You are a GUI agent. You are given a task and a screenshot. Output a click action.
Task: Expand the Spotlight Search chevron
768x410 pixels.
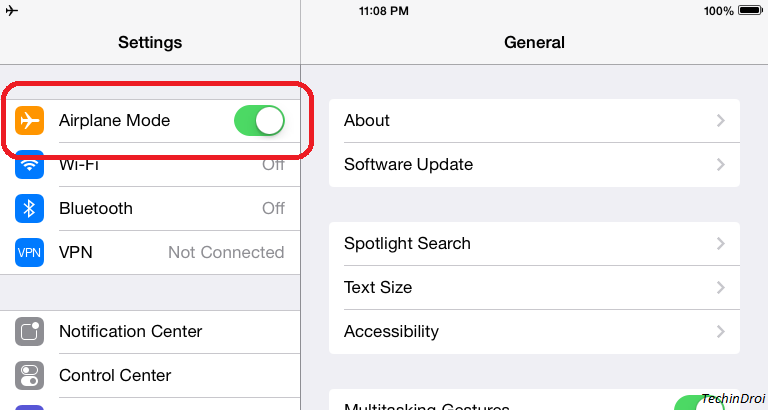(720, 243)
